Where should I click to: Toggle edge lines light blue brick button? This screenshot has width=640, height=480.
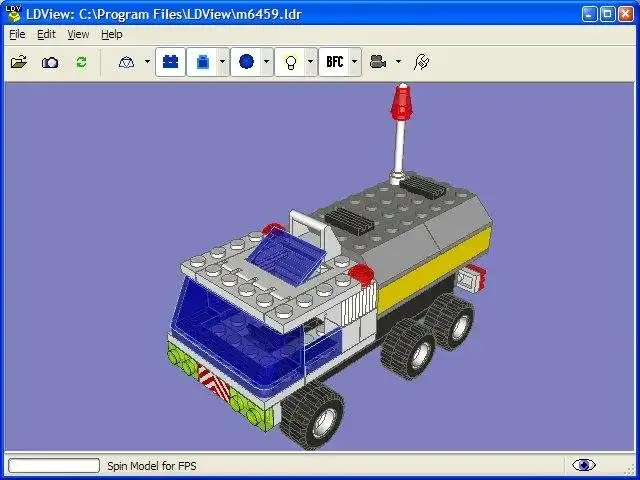tap(202, 62)
